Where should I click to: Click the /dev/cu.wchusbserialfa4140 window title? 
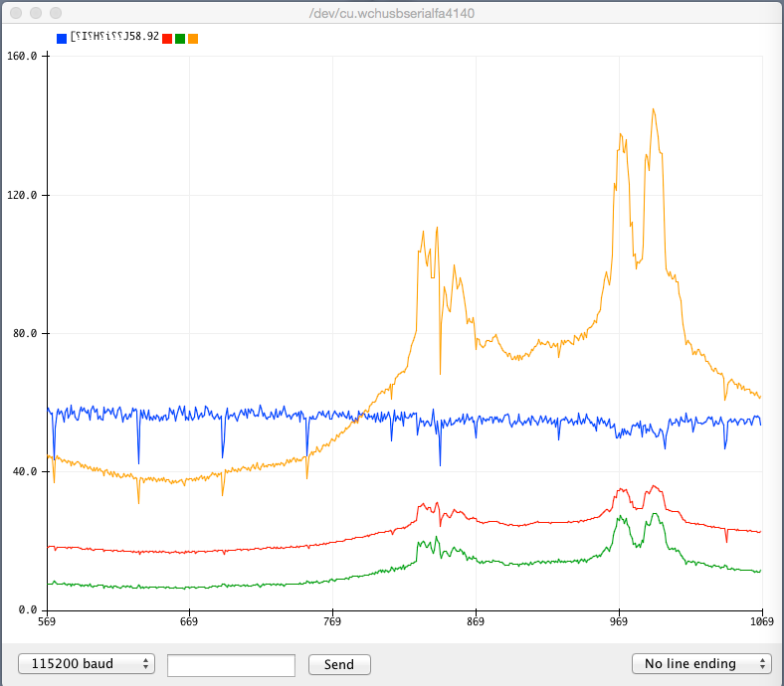pos(392,13)
